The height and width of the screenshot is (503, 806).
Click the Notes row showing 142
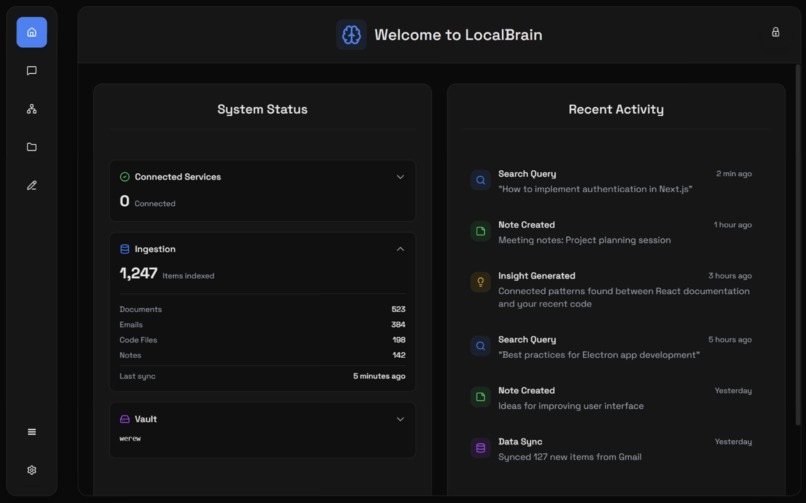click(x=262, y=355)
